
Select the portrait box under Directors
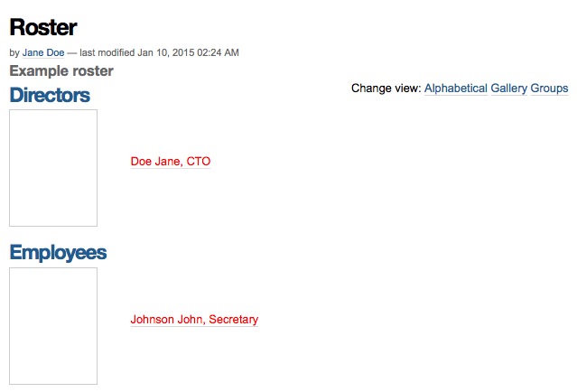pyautogui.click(x=53, y=168)
